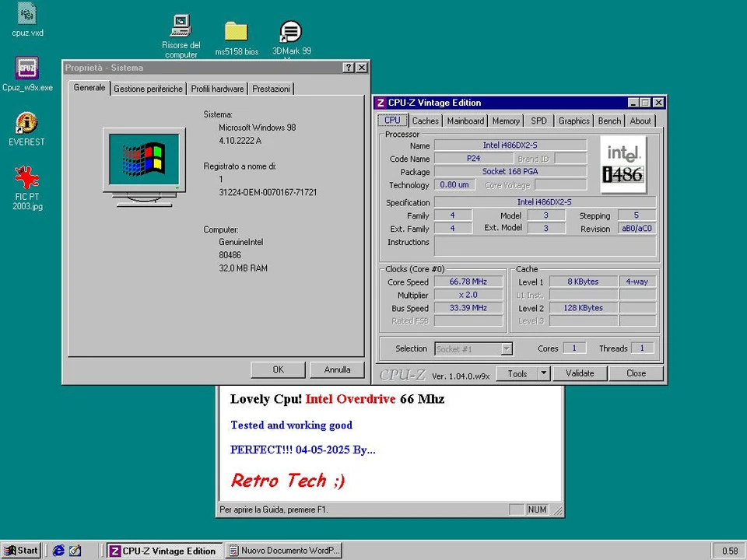Open the ms5158 bios folder
Image resolution: width=747 pixels, height=560 pixels.
coord(236,33)
